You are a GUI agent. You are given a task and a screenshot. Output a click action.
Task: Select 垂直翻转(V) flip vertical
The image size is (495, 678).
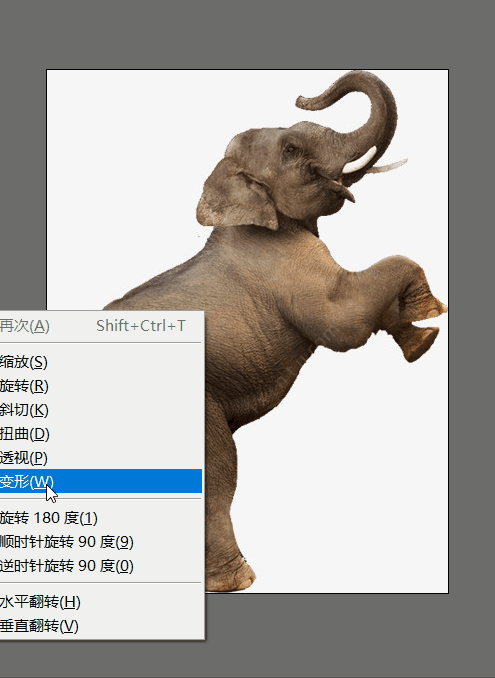tap(101, 626)
